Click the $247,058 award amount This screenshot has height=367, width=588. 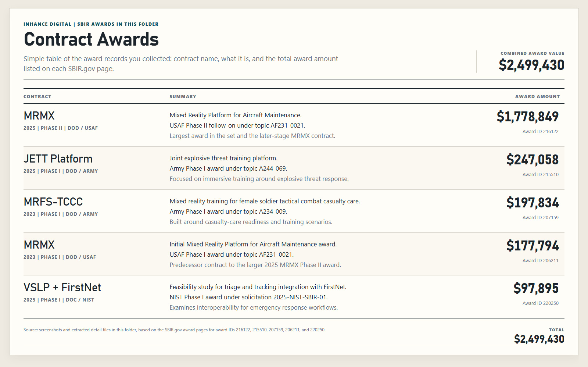tap(533, 160)
